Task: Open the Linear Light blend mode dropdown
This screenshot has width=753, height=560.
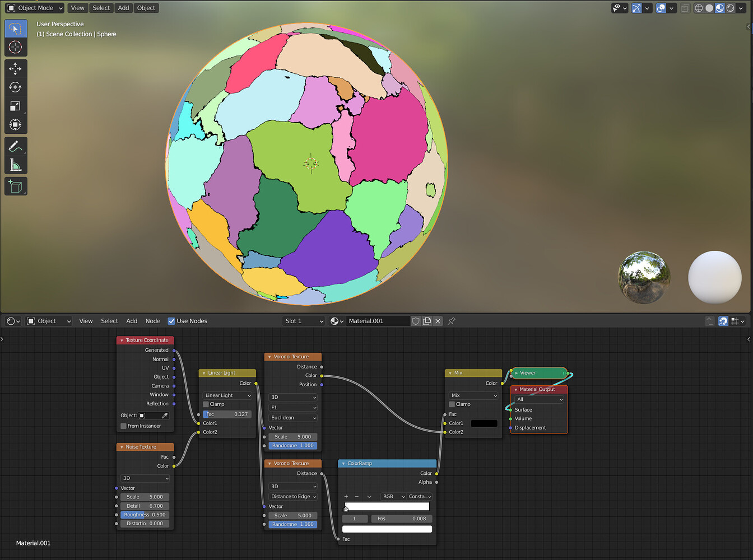Action: pos(226,395)
